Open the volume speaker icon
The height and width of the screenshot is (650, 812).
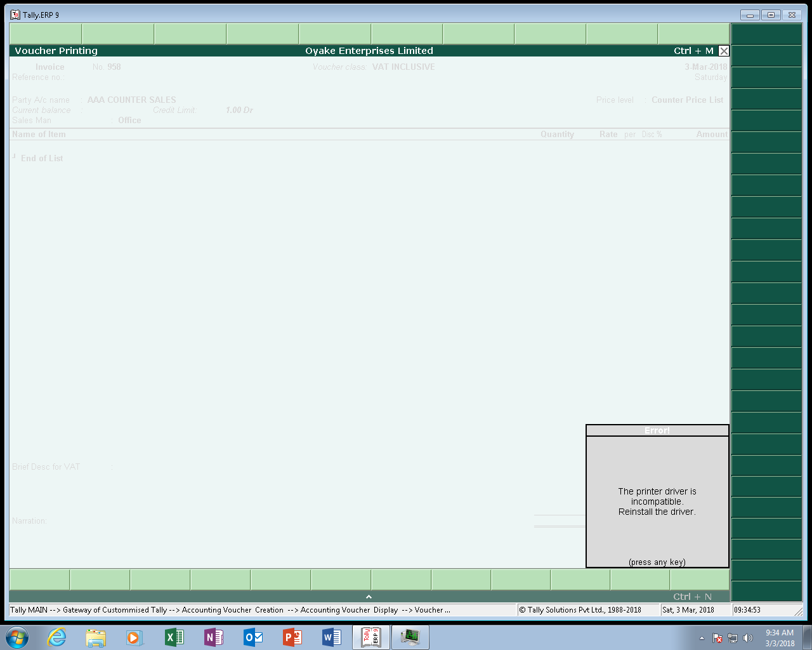coord(748,638)
